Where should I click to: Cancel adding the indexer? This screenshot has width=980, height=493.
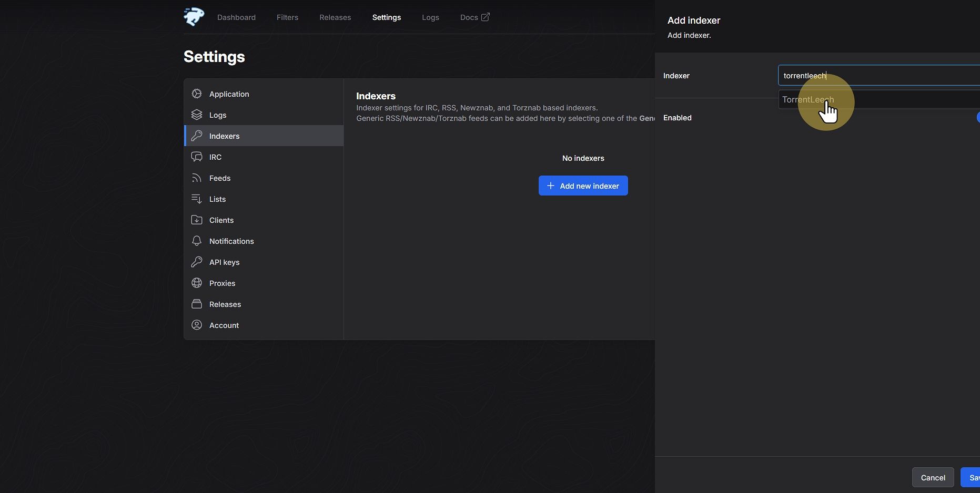933,477
